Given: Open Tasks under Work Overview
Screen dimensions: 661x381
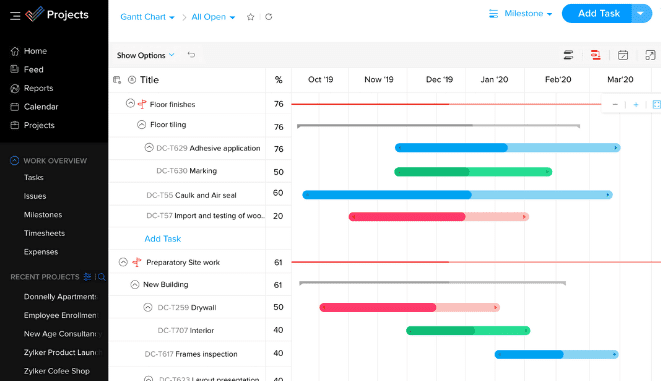Looking at the screenshot, I should [34, 177].
